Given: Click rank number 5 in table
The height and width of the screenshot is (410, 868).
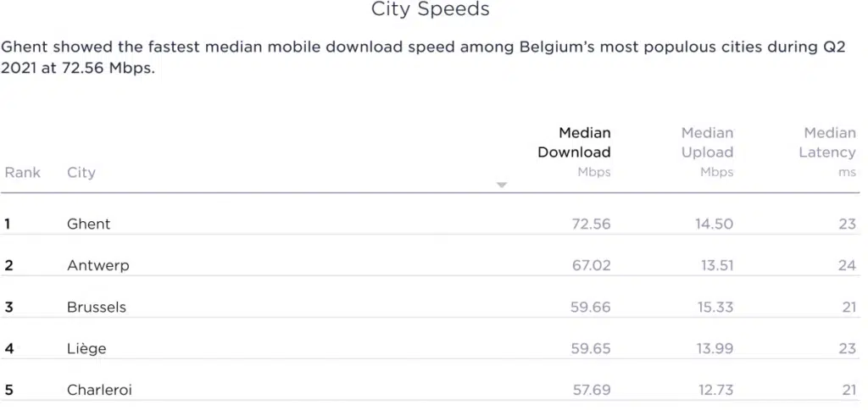Looking at the screenshot, I should pyautogui.click(x=8, y=390).
